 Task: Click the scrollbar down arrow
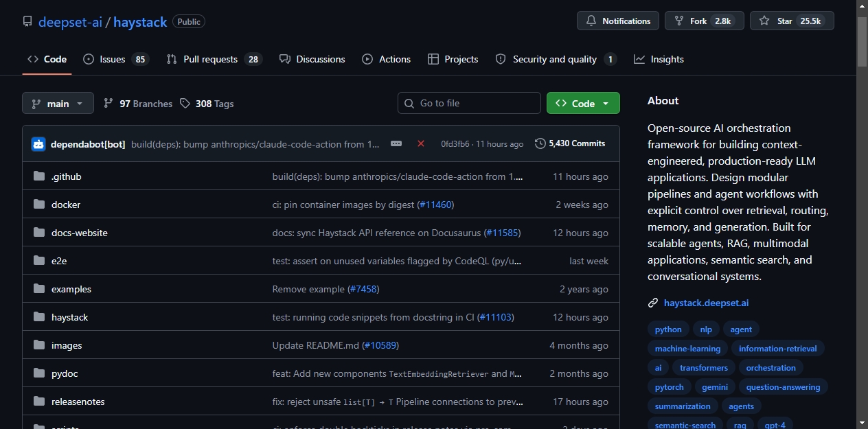tap(863, 423)
